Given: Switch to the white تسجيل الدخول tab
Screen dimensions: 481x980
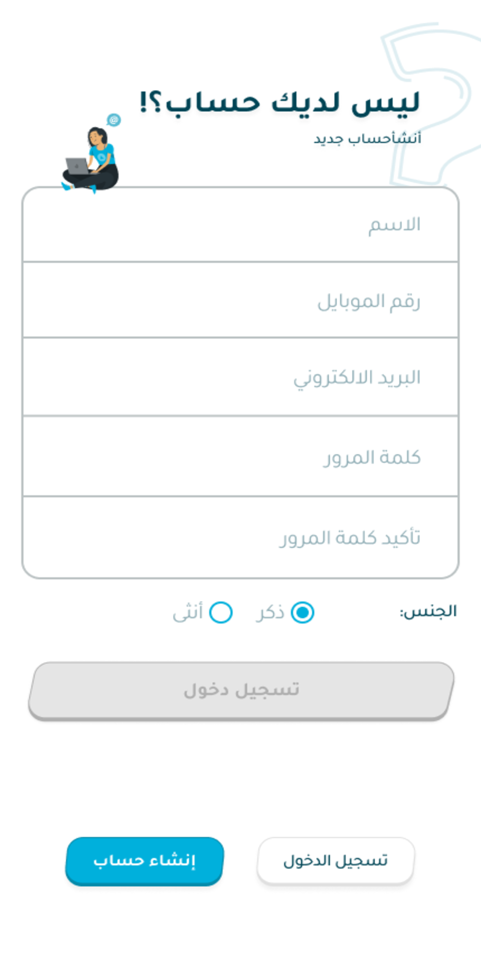Looking at the screenshot, I should (x=335, y=861).
